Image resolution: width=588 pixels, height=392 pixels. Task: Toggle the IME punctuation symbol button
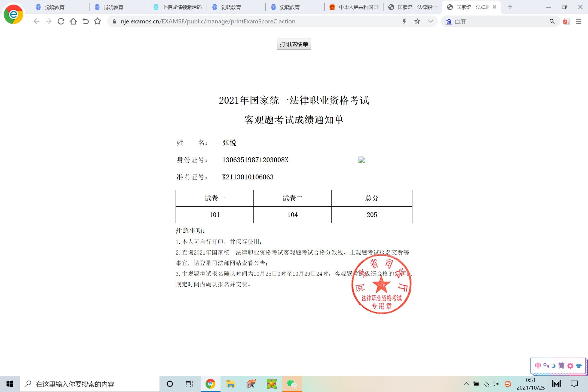[546, 366]
